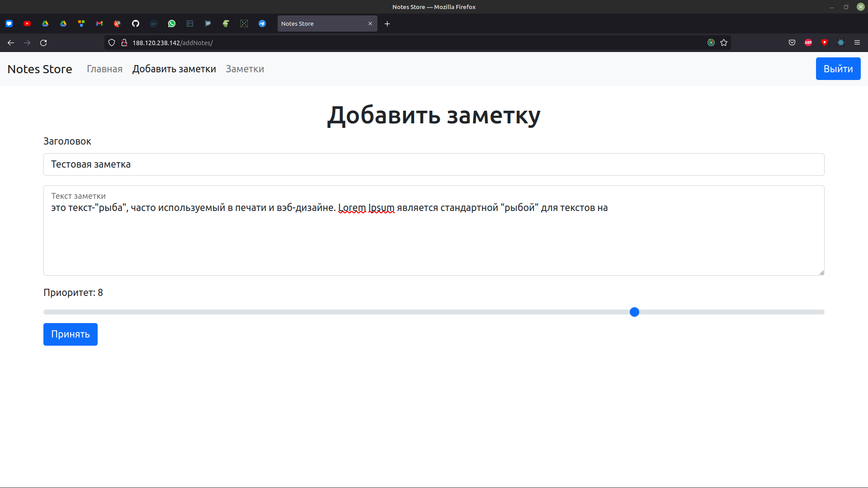This screenshot has height=488, width=868.
Task: Open the tracking protection shield panel
Action: (112, 42)
